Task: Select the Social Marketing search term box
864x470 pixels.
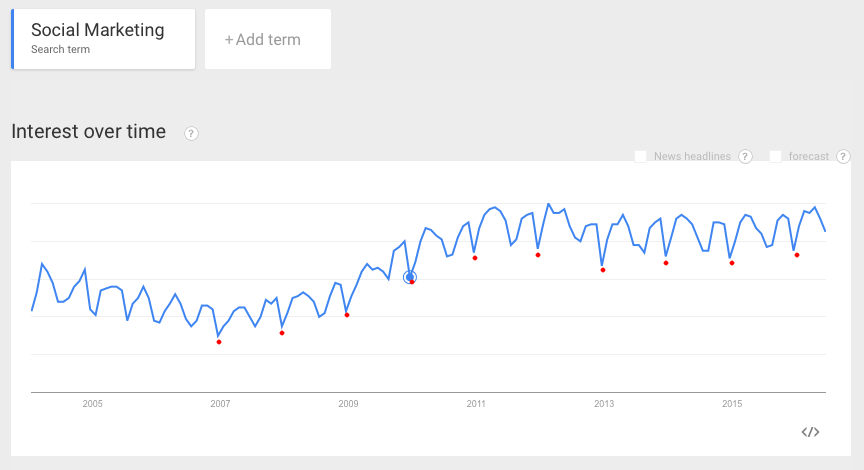Action: coord(104,40)
